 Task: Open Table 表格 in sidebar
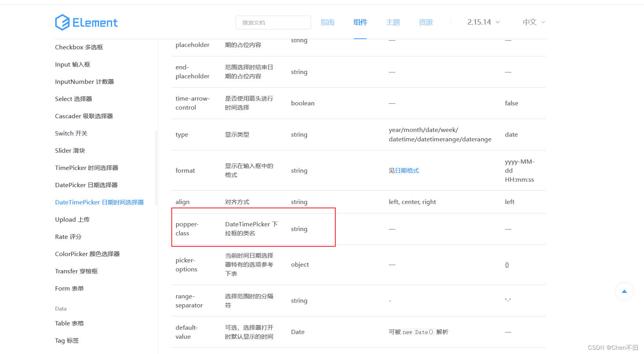[70, 323]
